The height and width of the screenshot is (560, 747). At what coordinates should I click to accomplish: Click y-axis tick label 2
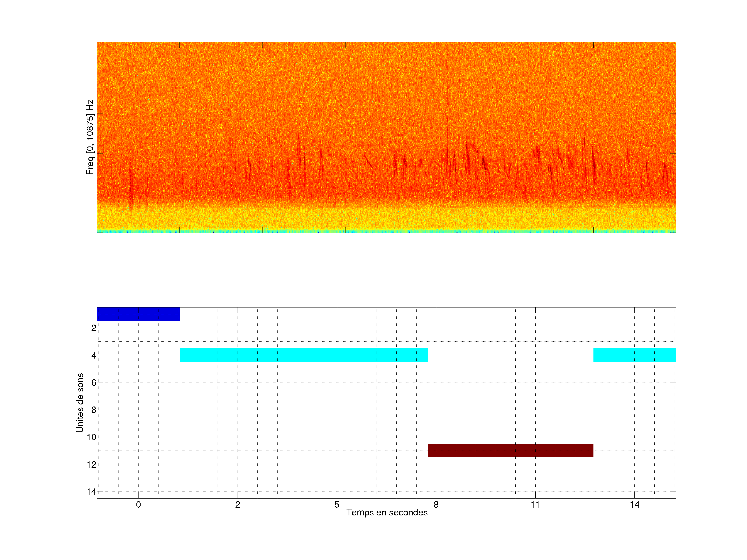(x=94, y=328)
